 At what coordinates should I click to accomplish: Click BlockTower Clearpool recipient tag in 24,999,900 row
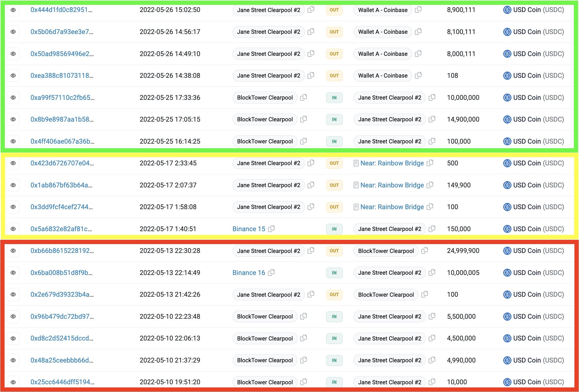(386, 251)
